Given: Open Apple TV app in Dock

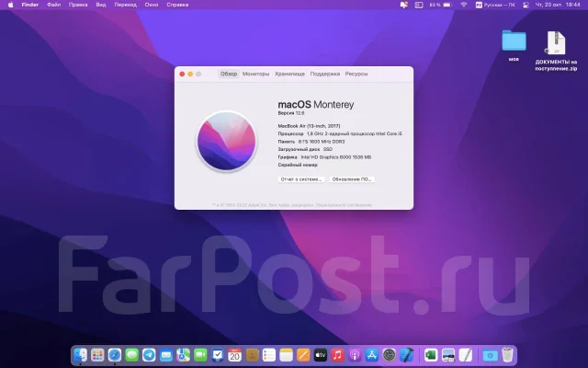Looking at the screenshot, I should coord(321,355).
